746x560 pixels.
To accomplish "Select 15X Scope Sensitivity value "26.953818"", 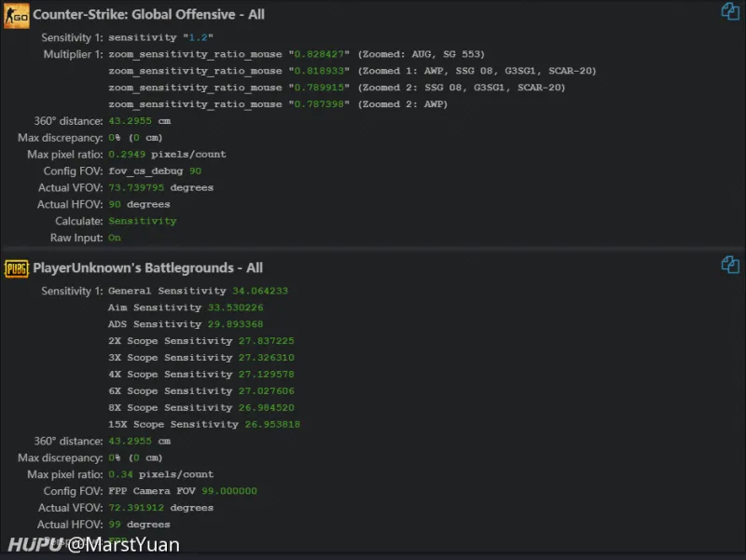I will click(x=272, y=425).
